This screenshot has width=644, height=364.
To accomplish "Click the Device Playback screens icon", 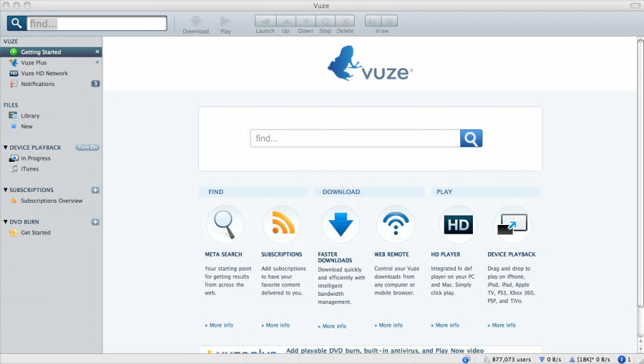I will [512, 224].
